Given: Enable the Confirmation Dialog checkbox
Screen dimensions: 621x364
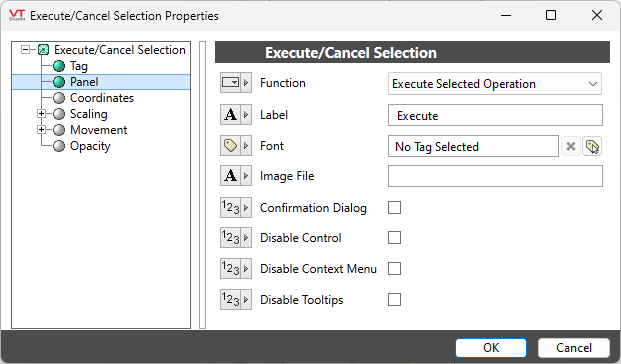Looking at the screenshot, I should coord(394,208).
